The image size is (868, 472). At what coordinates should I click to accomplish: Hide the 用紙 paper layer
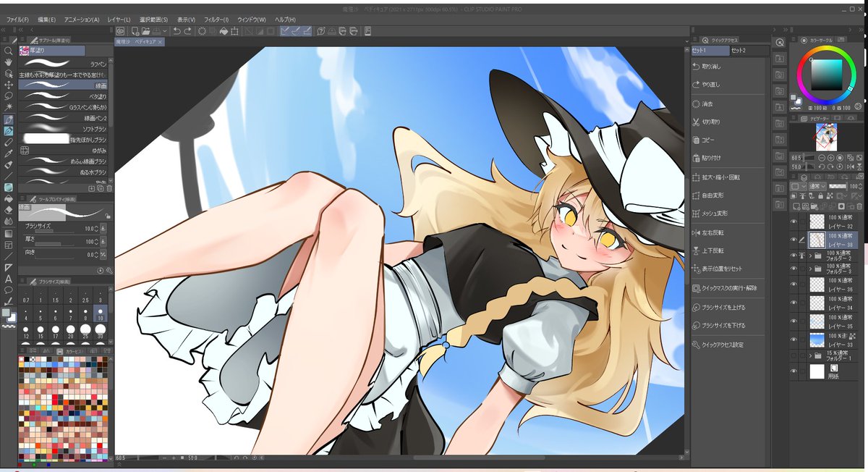pyautogui.click(x=794, y=371)
